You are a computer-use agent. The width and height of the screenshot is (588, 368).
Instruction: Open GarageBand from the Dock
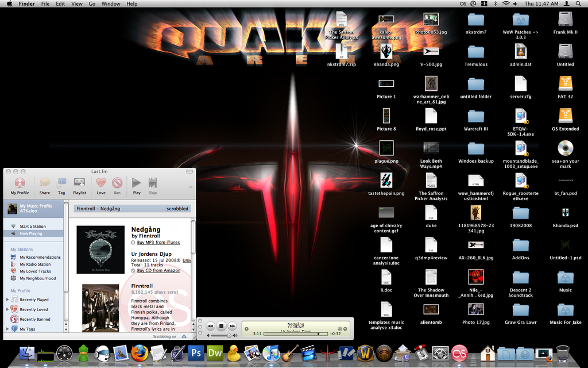(290, 353)
